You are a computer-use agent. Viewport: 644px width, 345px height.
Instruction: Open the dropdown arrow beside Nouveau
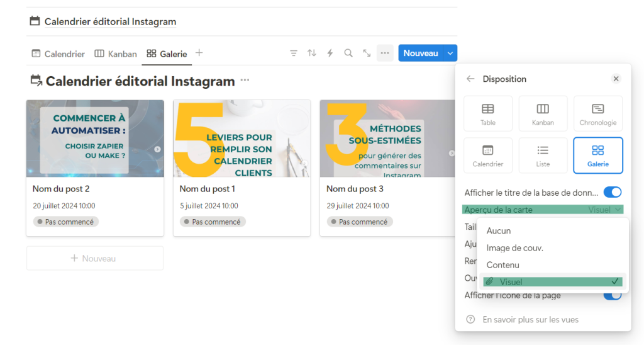(x=450, y=54)
